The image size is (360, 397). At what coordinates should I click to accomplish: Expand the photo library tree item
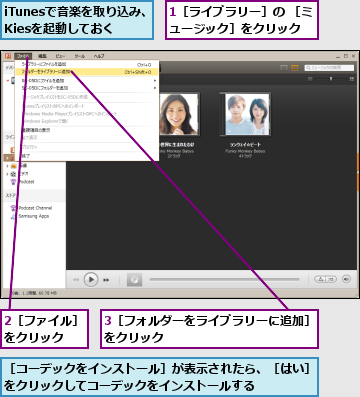7,166
